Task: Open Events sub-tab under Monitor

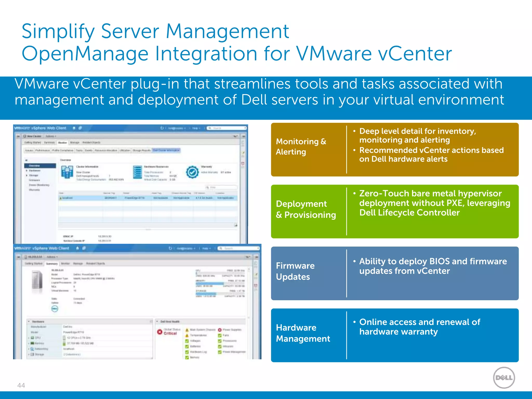Action: (89, 150)
